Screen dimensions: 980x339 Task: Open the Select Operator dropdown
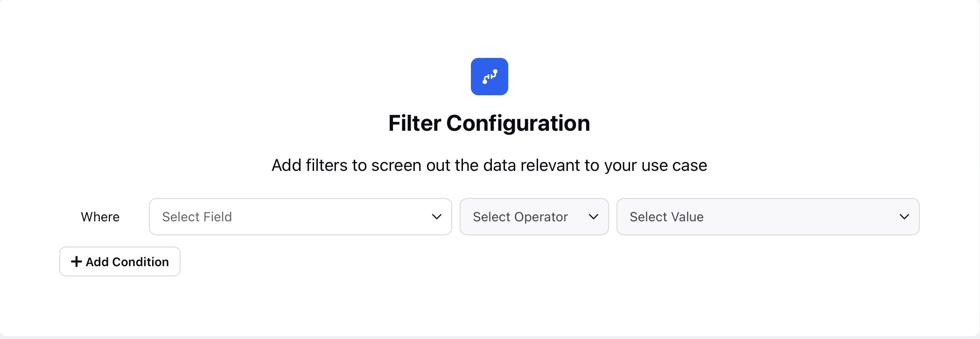[534, 217]
